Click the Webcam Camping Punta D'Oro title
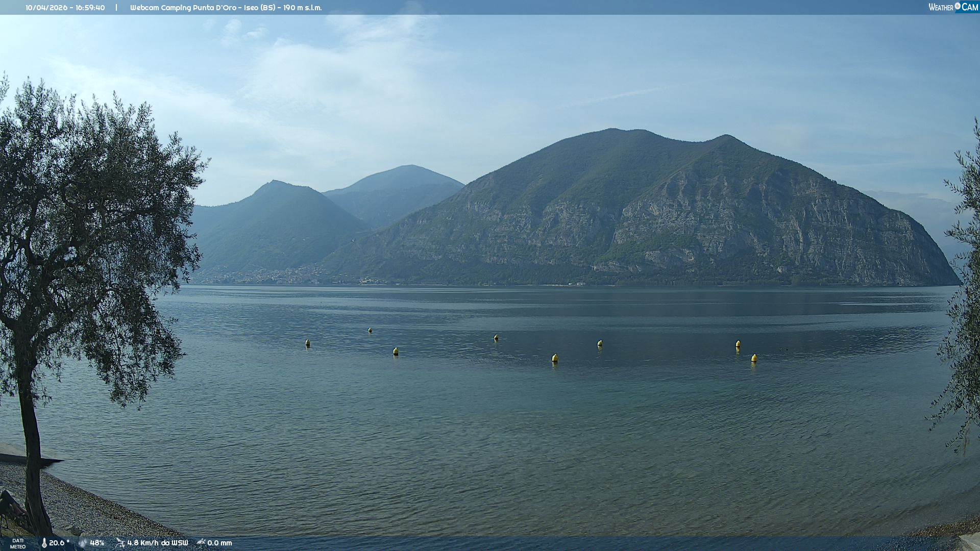Screen dimensions: 980x551 [x=226, y=8]
